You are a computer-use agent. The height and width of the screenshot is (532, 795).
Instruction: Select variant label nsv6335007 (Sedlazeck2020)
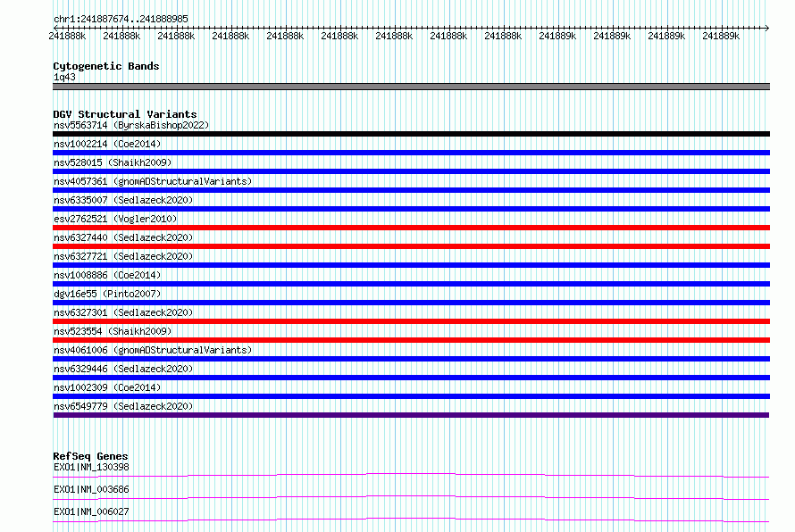pos(123,200)
